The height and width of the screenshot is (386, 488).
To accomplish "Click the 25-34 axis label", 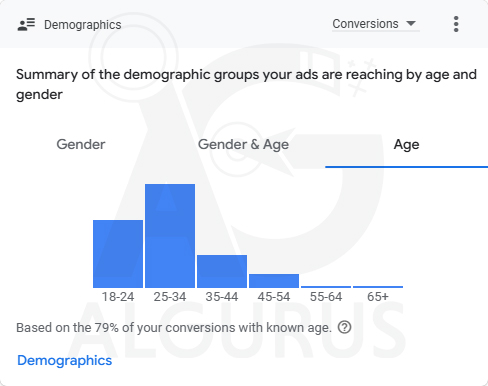I will 170,297.
